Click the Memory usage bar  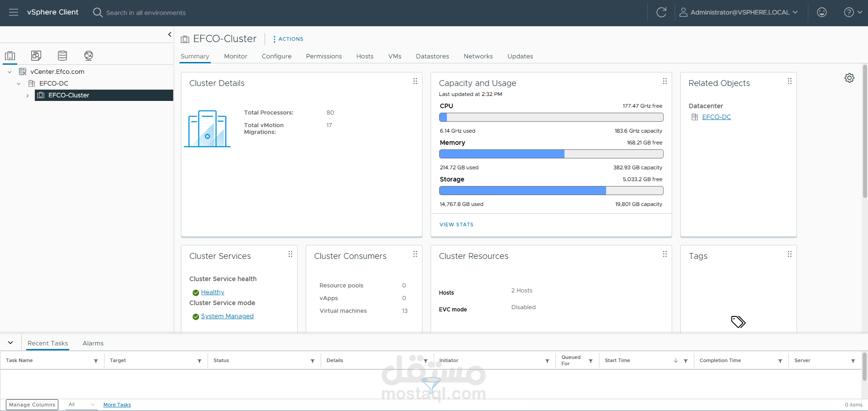coord(551,154)
